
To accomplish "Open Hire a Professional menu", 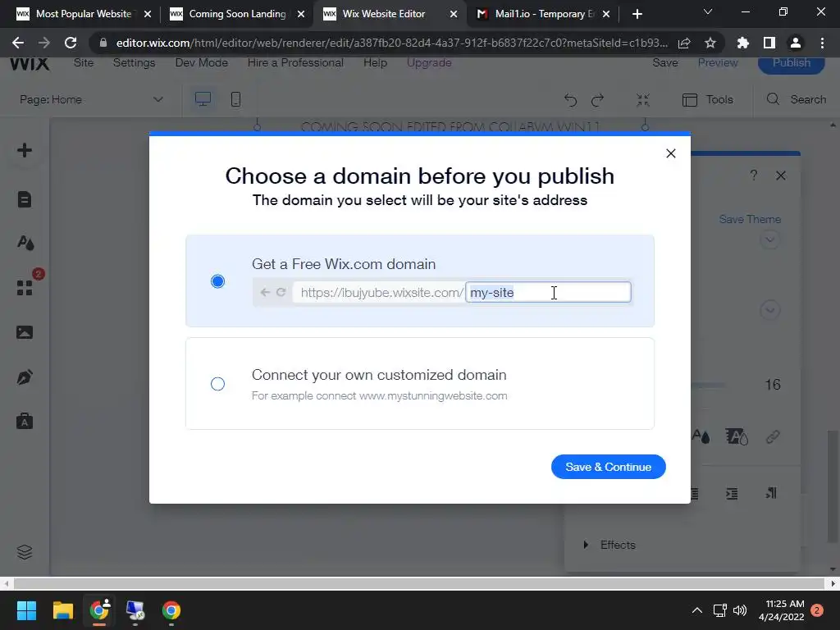I will coord(295,63).
